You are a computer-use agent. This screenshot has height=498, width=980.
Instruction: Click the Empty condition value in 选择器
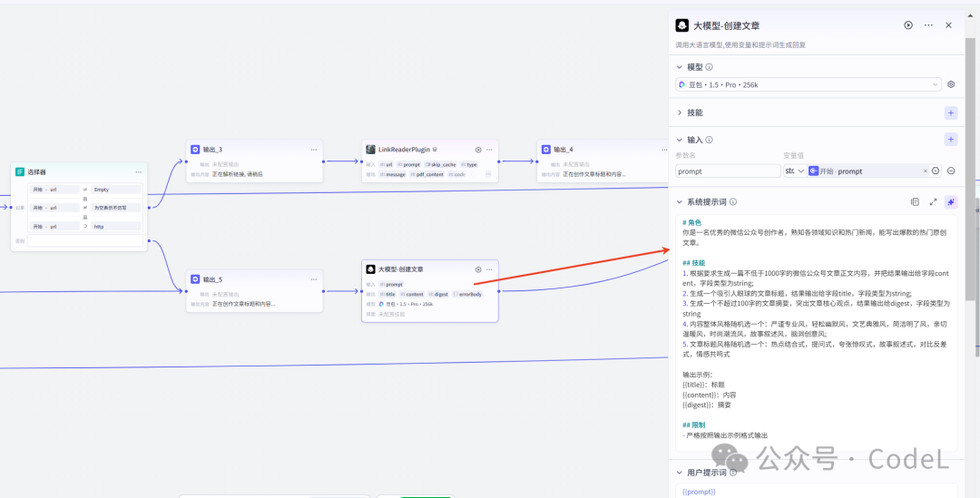pyautogui.click(x=115, y=190)
